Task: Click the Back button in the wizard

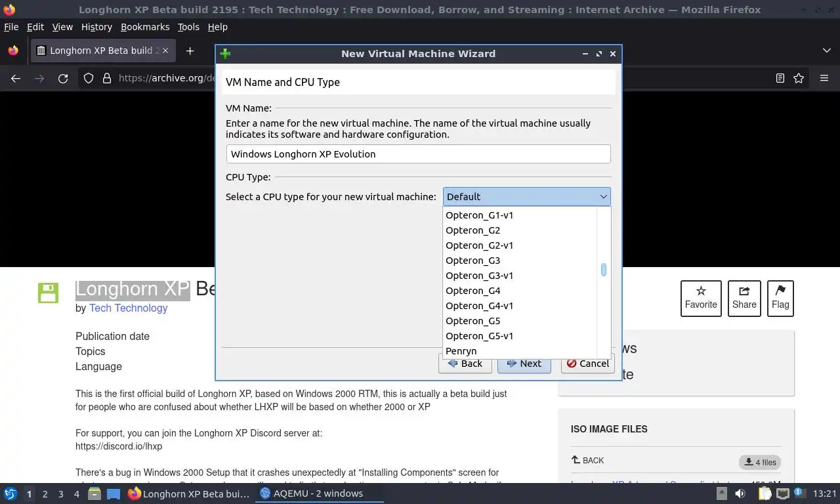Action: [x=465, y=364]
